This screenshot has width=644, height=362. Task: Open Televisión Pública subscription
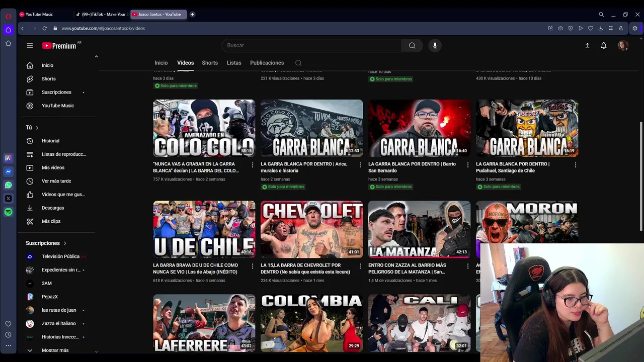tap(59, 256)
